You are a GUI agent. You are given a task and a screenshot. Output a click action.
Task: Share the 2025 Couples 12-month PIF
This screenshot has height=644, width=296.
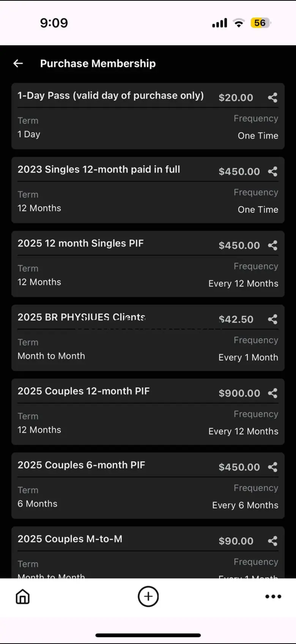pos(272,393)
